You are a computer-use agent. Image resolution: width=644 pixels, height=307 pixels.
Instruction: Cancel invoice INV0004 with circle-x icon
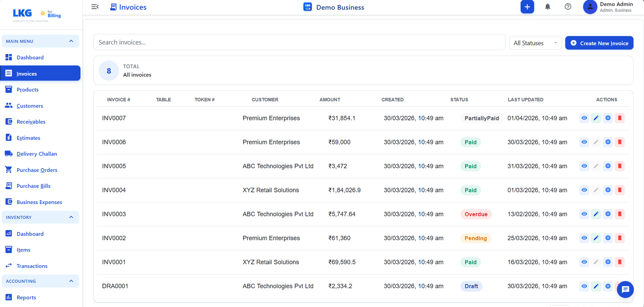click(608, 190)
